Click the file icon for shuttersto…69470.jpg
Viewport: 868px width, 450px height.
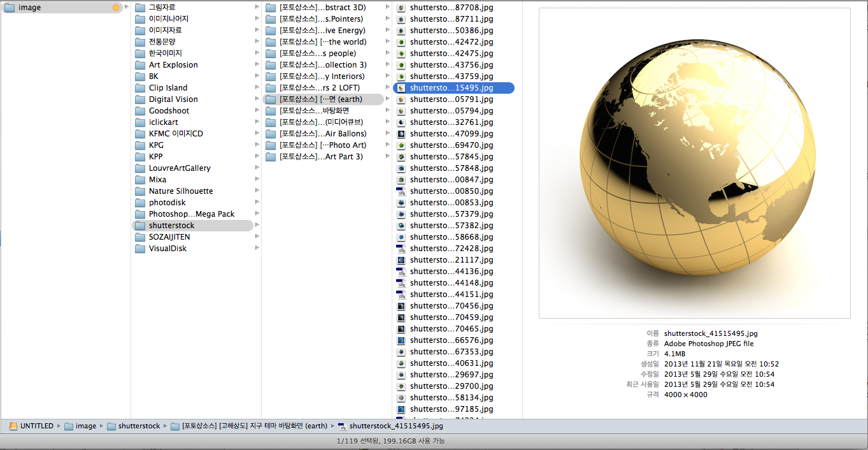point(401,145)
